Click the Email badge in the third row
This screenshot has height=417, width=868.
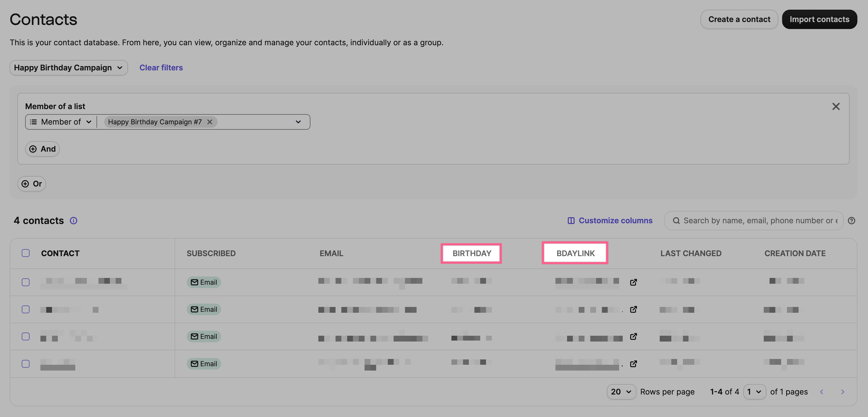pyautogui.click(x=204, y=336)
